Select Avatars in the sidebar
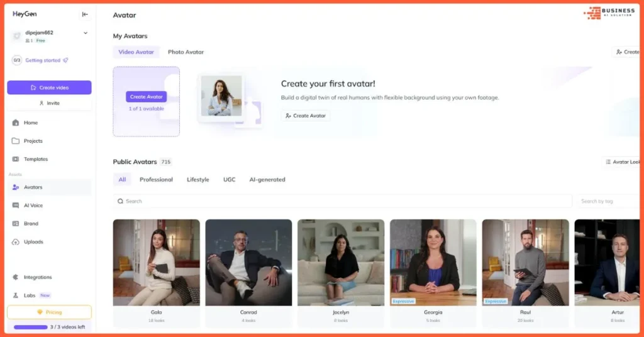 (x=49, y=187)
